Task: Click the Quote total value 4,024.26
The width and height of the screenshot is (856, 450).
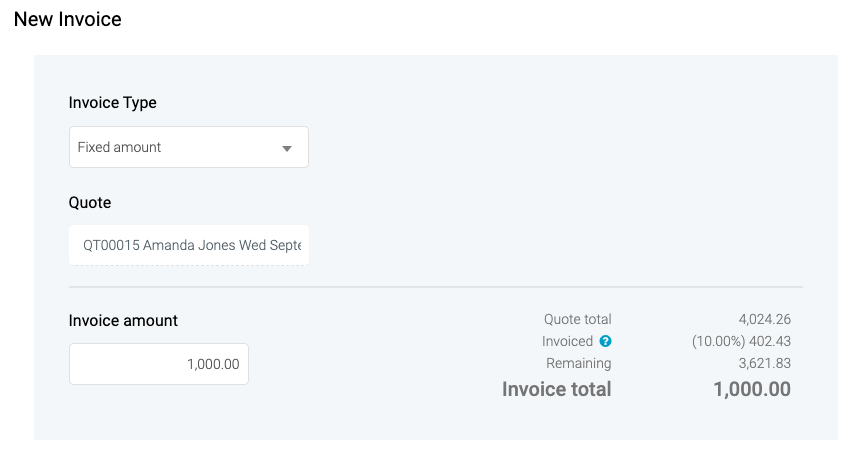Action: point(765,320)
